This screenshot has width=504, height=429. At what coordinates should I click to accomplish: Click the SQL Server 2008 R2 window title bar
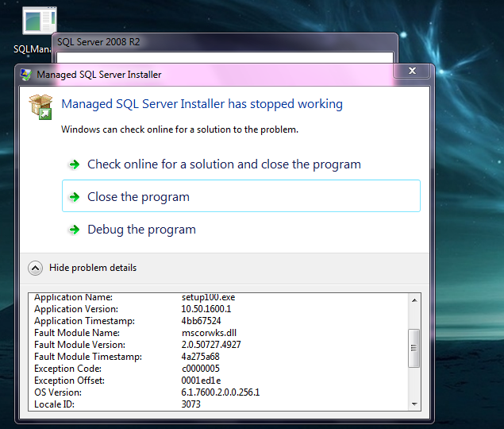pyautogui.click(x=225, y=42)
